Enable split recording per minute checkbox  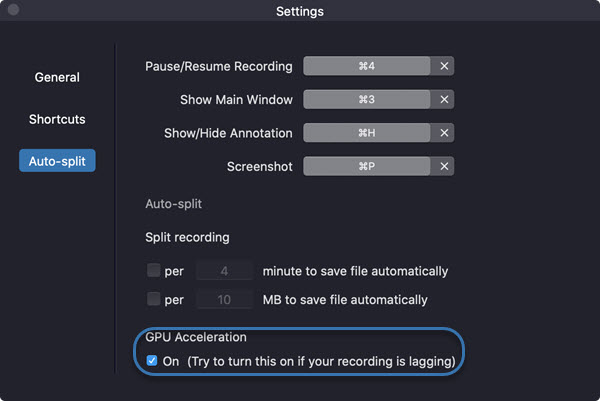[153, 270]
